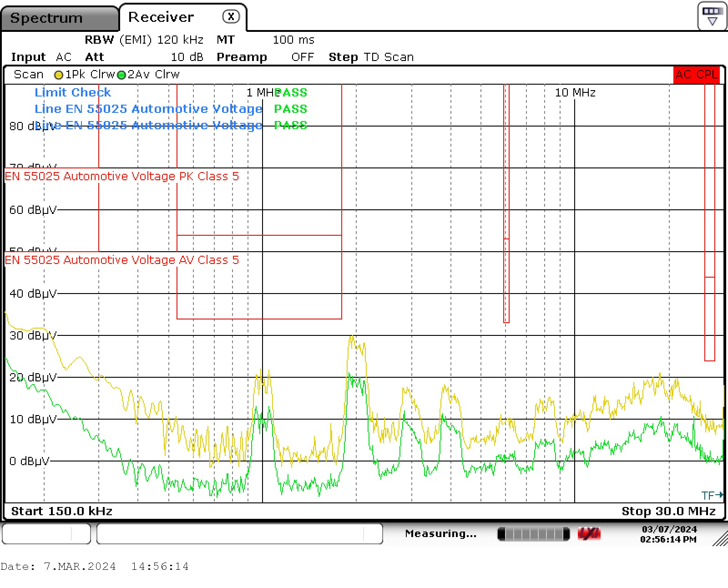Select the Receiver tab
The width and height of the screenshot is (728, 588).
coord(160,16)
